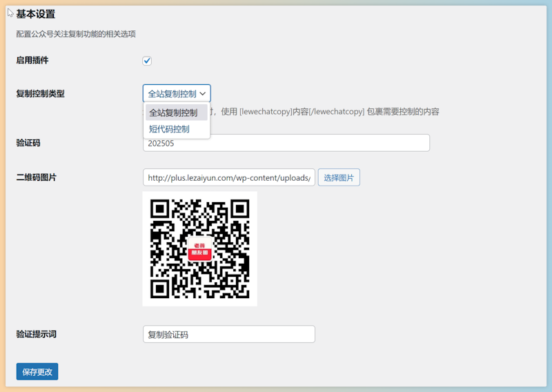Open the 复制控制类型 dropdown
The width and height of the screenshot is (552, 392).
tap(177, 94)
